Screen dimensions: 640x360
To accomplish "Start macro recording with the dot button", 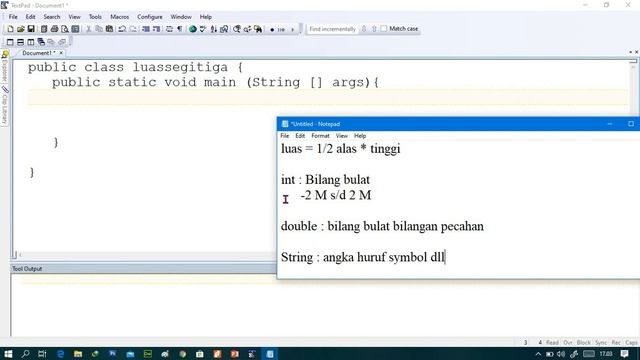I will coord(272,29).
